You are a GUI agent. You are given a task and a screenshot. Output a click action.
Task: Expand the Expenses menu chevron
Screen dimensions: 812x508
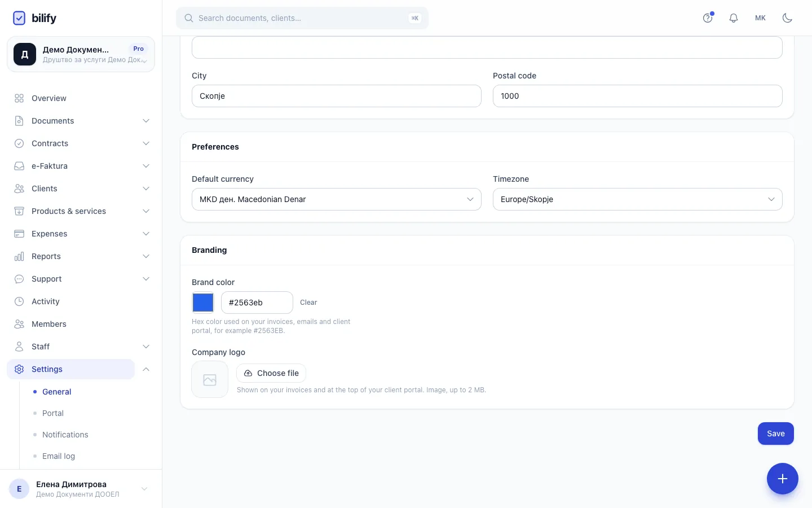[146, 234]
